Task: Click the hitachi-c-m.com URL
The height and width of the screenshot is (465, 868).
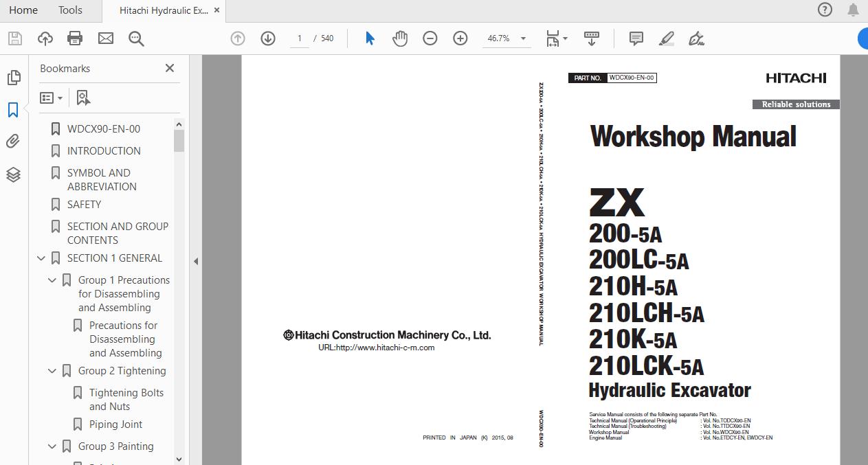Action: click(377, 348)
